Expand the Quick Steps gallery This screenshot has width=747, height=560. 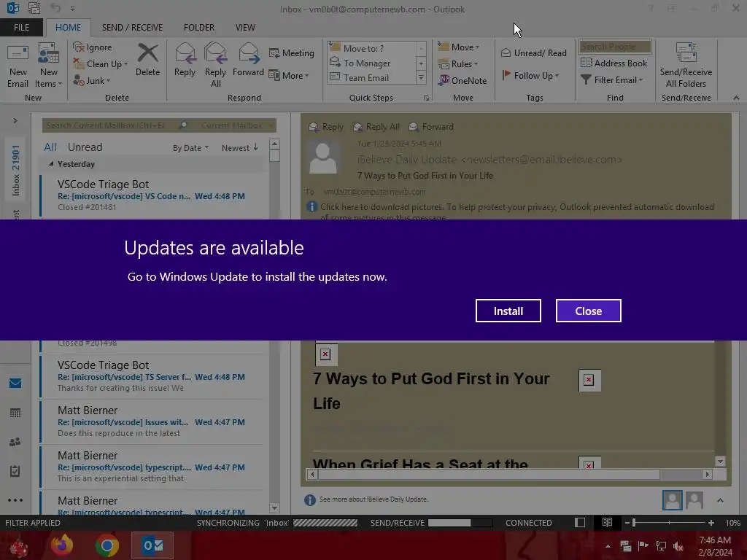421,77
